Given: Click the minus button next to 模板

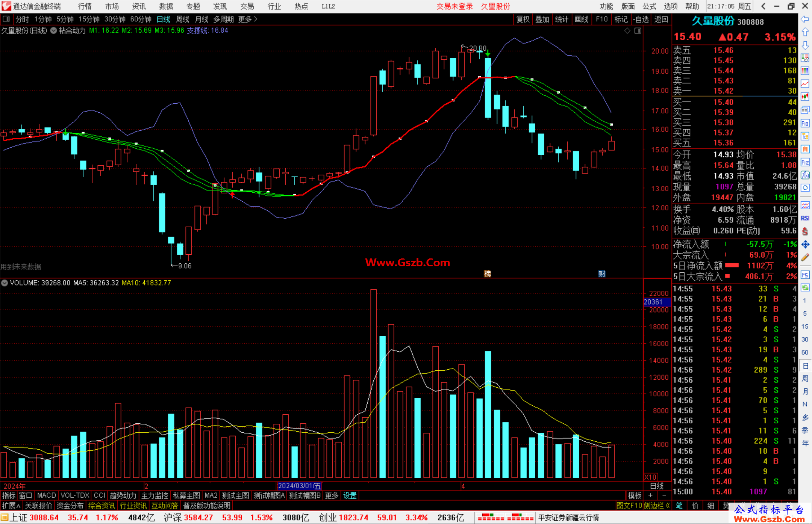Looking at the screenshot, I should pyautogui.click(x=664, y=495).
